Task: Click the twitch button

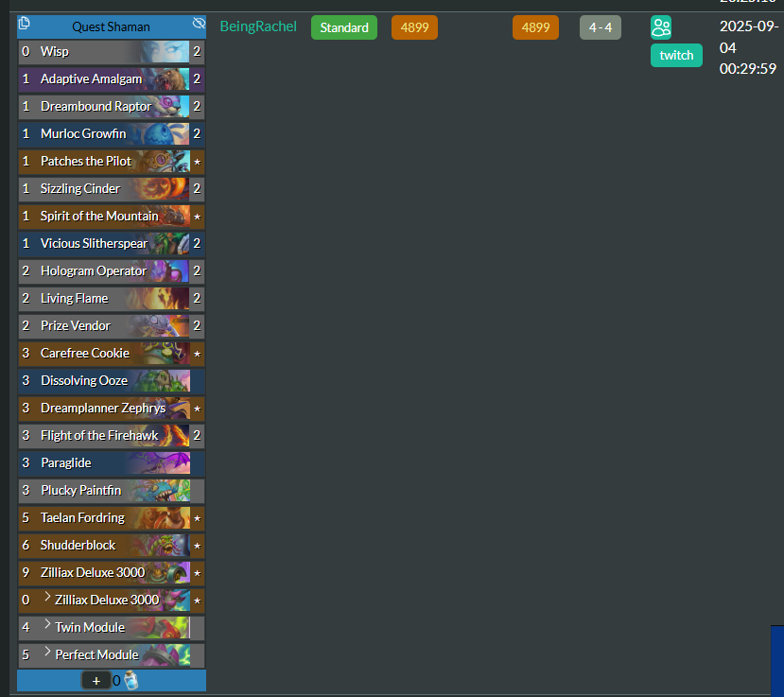Action: [x=676, y=55]
